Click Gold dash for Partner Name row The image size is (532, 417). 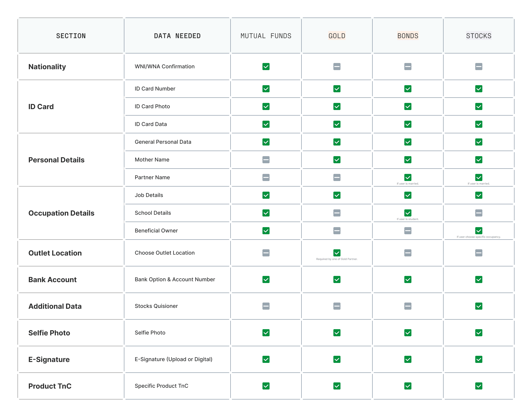(x=337, y=177)
